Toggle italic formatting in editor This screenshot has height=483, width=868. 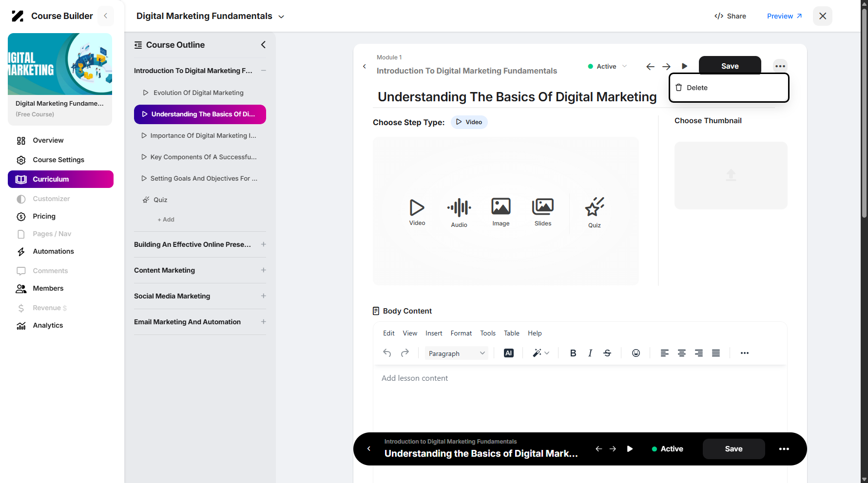590,353
